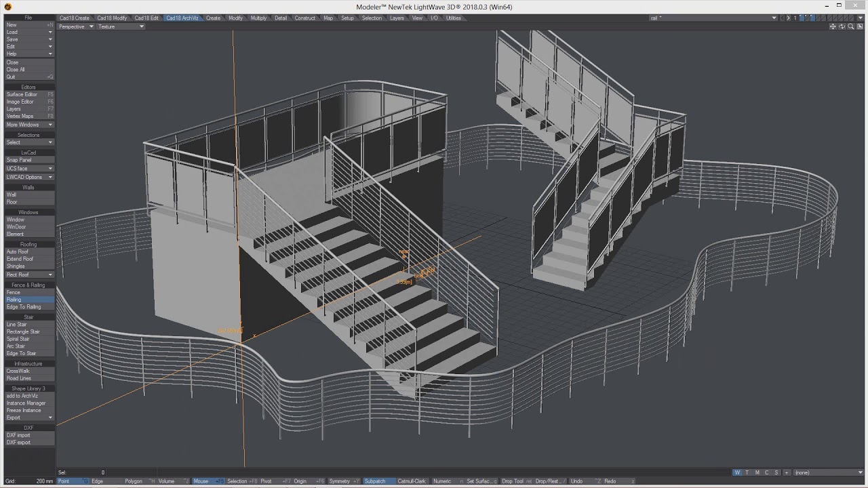868x488 pixels.
Task: Click the plus button beside vertex map types
Action: (787, 472)
